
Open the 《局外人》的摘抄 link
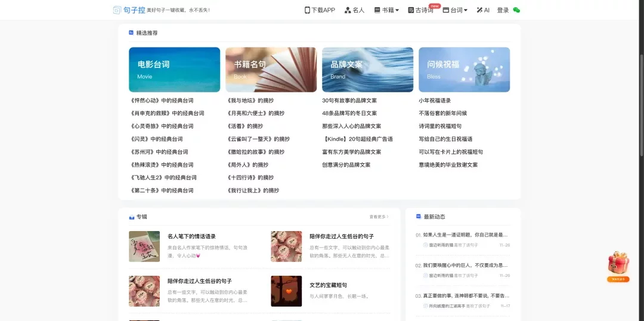(247, 165)
